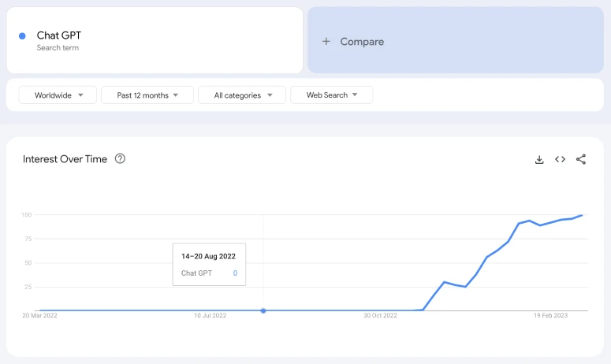Screen dimensions: 611x364
Task: Add a comparison term with Compare
Action: pyautogui.click(x=456, y=40)
